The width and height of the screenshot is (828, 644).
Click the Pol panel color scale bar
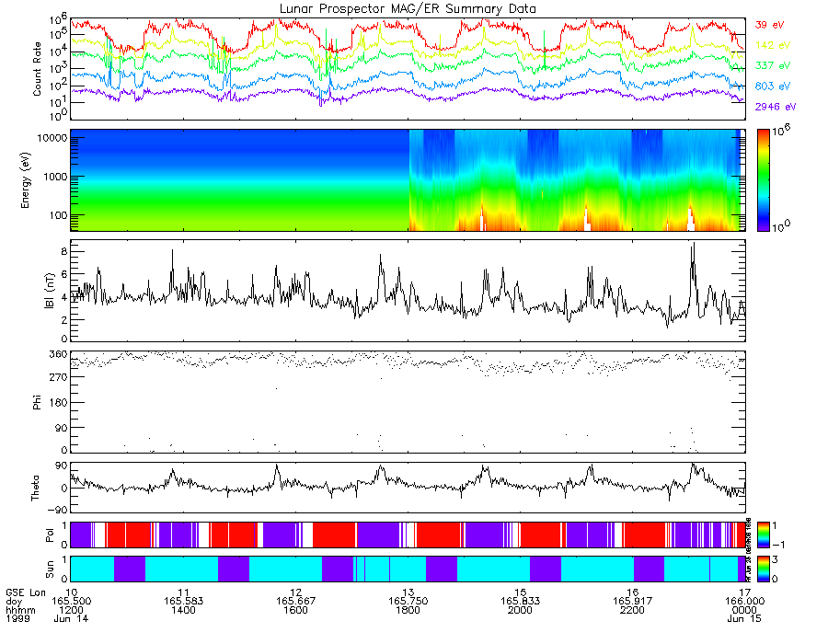point(763,535)
